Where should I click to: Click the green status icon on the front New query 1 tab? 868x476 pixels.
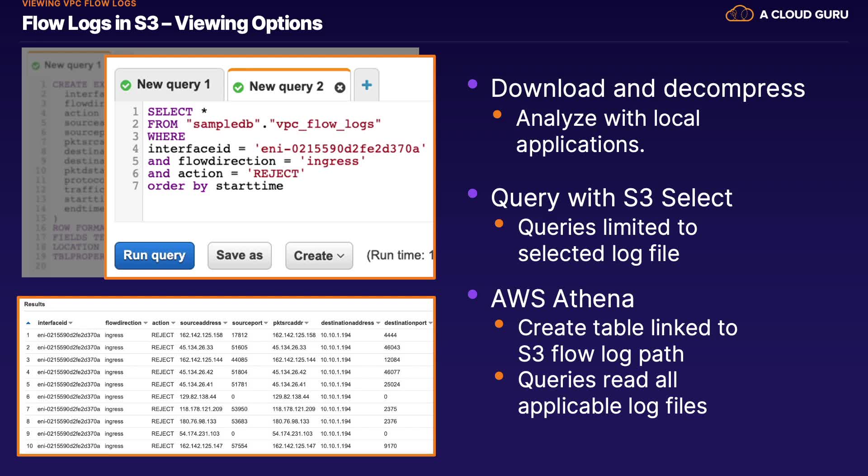click(126, 85)
